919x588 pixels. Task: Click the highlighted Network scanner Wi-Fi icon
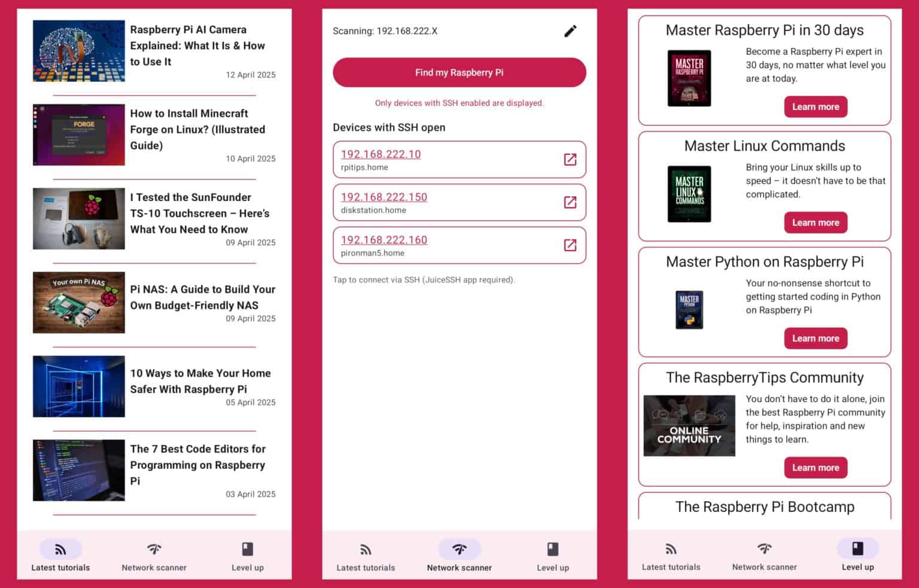(x=459, y=549)
